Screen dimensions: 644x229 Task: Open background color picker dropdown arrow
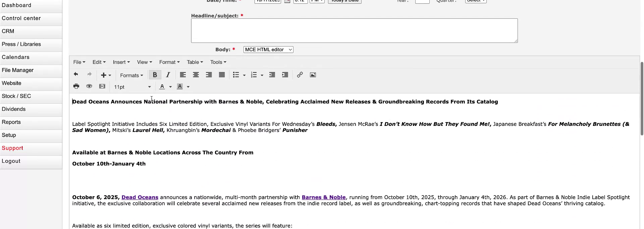[188, 87]
